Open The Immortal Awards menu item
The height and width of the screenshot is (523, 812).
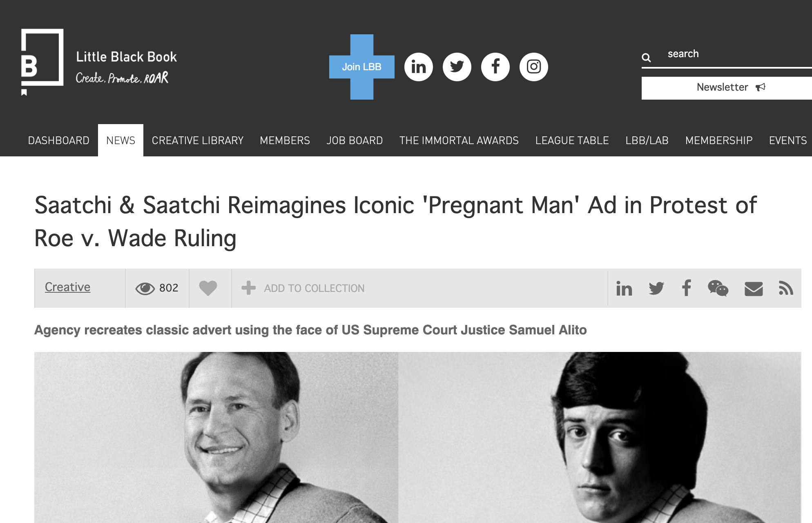459,140
